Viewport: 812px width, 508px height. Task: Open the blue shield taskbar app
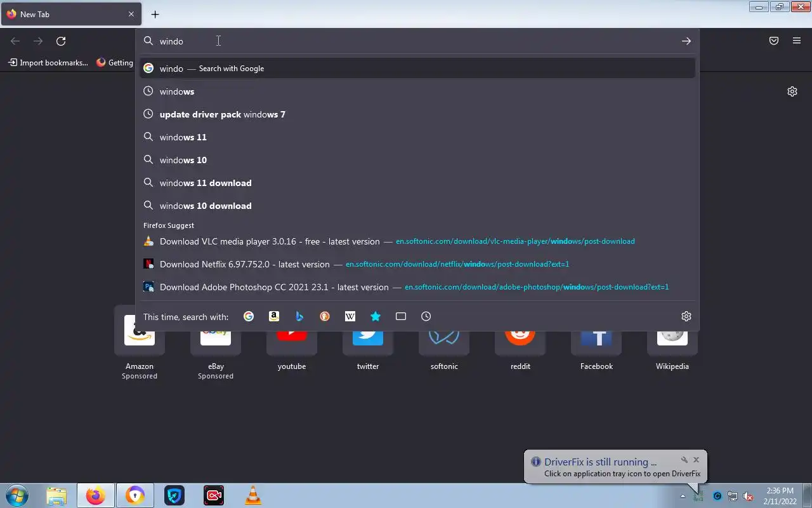(174, 495)
